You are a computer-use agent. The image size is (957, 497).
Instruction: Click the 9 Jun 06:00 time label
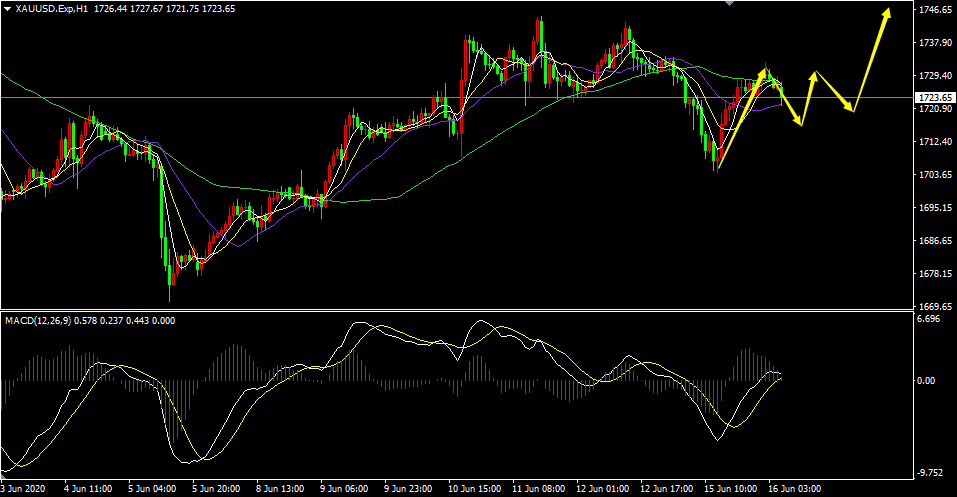(344, 489)
